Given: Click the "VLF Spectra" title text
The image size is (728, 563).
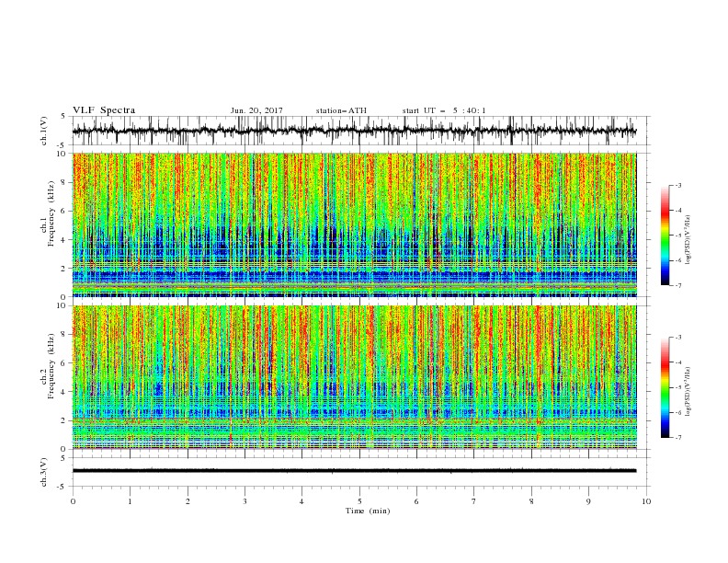Looking at the screenshot, I should [104, 110].
